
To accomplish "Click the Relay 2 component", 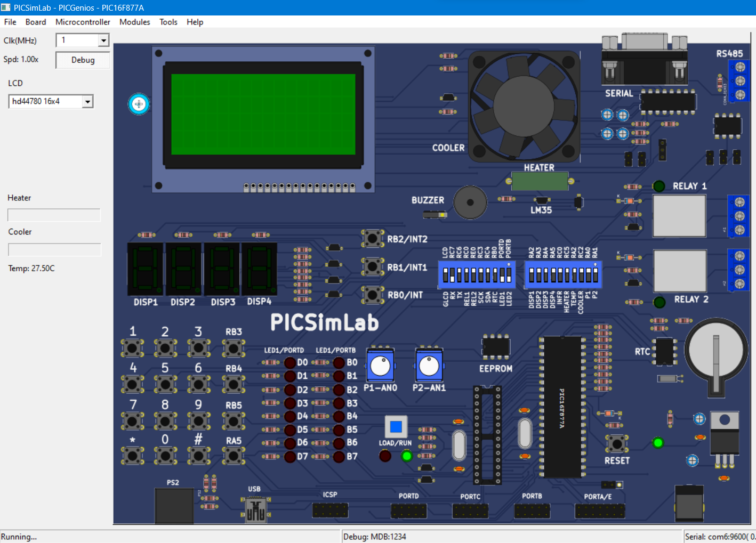I will 680,271.
